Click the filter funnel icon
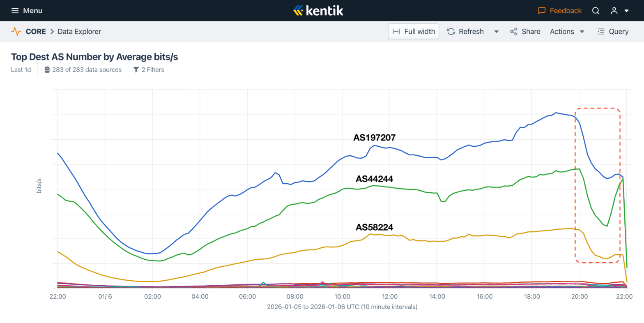The width and height of the screenshot is (644, 323). [x=136, y=70]
